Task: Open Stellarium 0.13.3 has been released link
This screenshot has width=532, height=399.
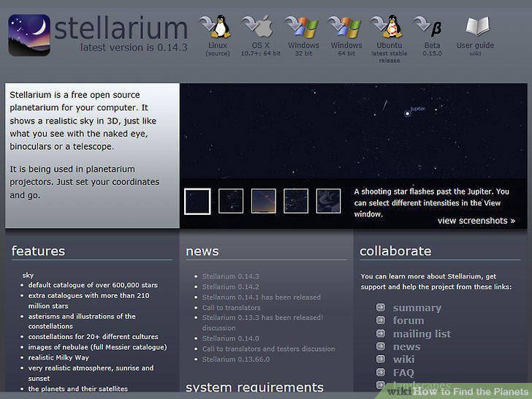Action: [x=262, y=318]
